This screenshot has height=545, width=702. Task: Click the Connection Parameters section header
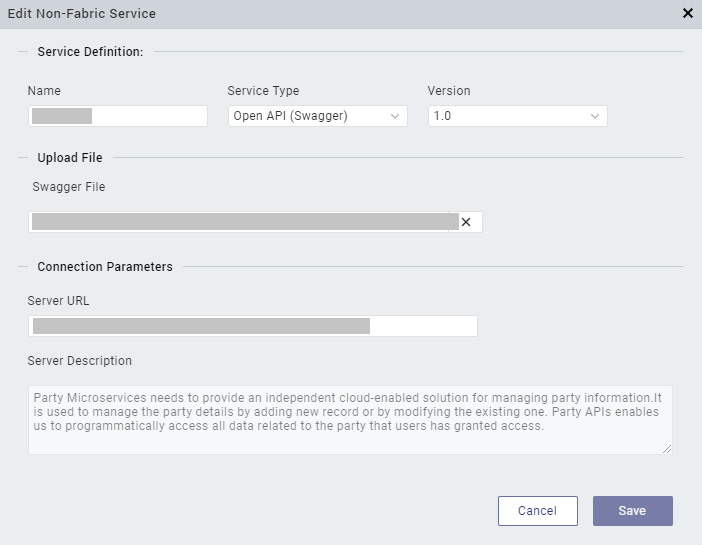point(105,267)
